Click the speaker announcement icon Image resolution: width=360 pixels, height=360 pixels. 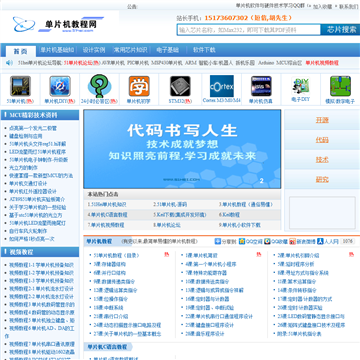pos(9,63)
